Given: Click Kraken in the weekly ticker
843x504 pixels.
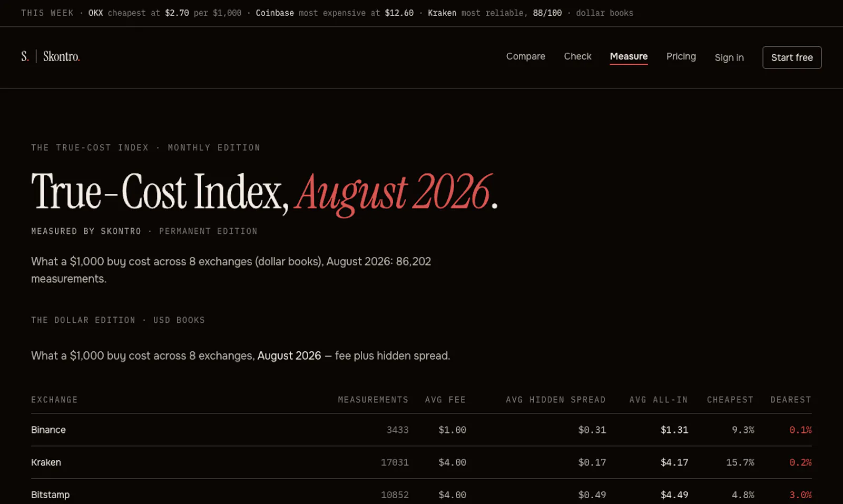Looking at the screenshot, I should click(442, 13).
